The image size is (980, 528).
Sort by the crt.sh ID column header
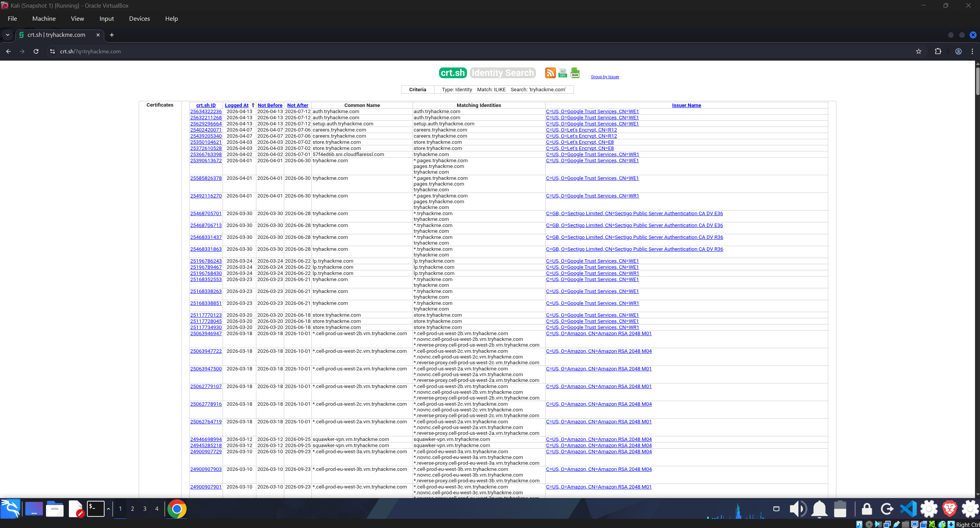[206, 105]
